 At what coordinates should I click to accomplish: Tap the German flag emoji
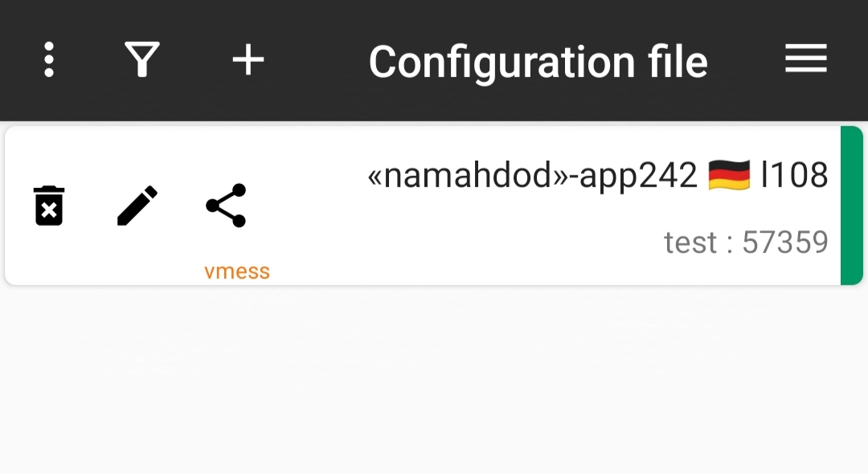729,175
